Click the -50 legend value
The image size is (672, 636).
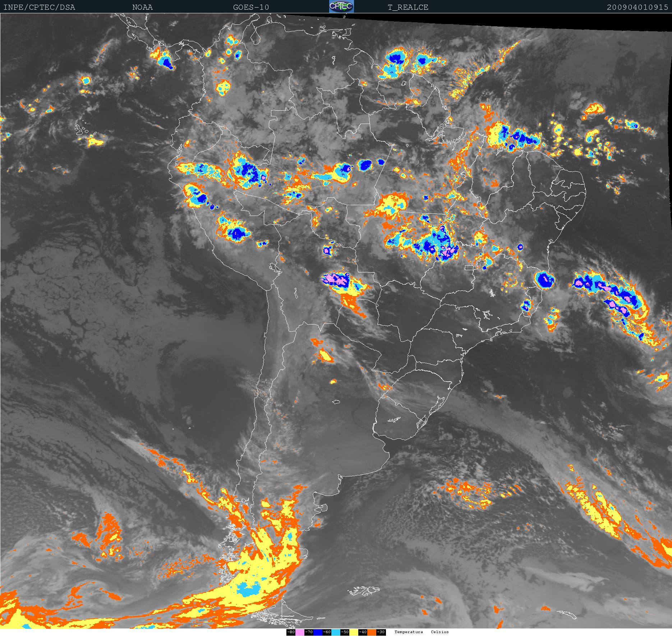tap(345, 632)
